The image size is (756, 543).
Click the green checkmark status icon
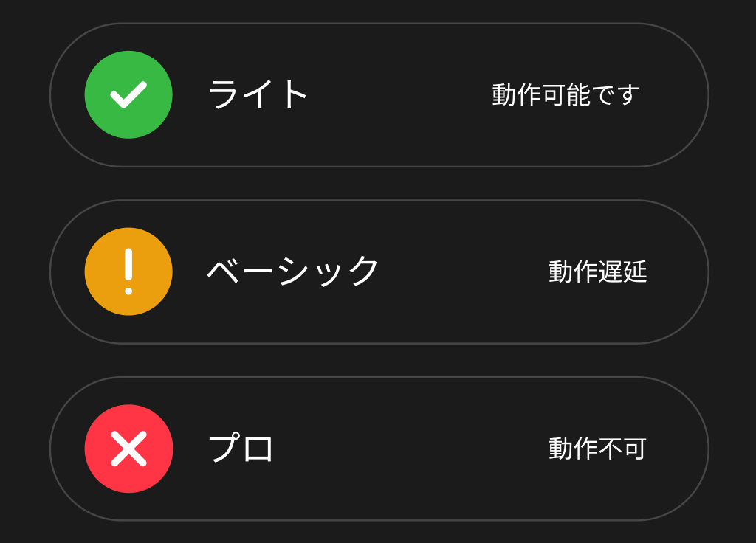(128, 94)
